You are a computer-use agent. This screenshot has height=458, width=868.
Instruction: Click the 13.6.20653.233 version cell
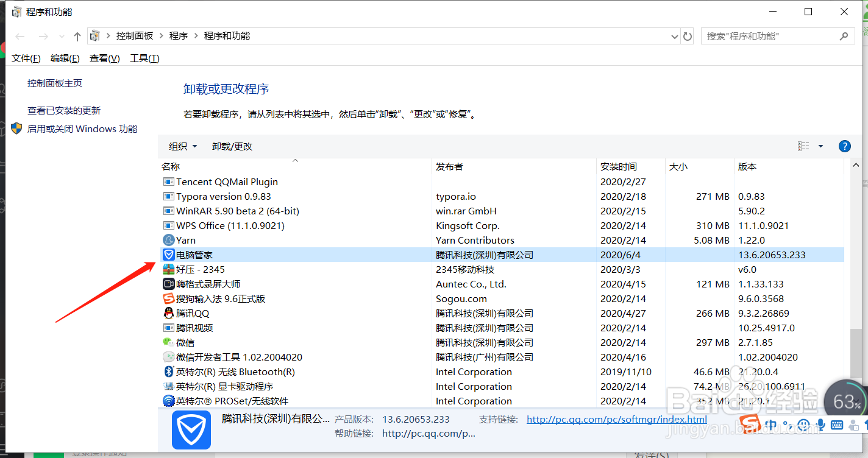[772, 255]
